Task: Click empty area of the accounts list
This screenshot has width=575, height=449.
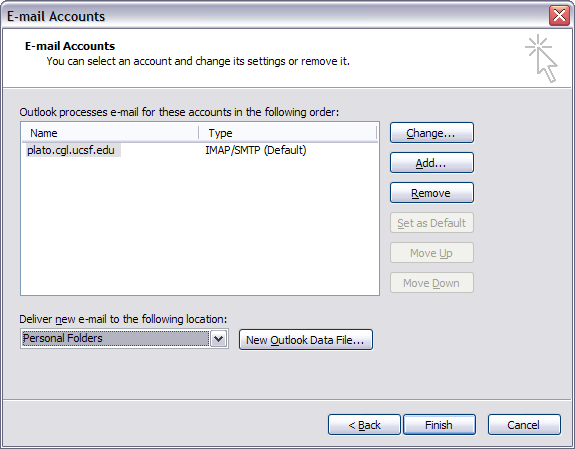Action: click(200, 227)
